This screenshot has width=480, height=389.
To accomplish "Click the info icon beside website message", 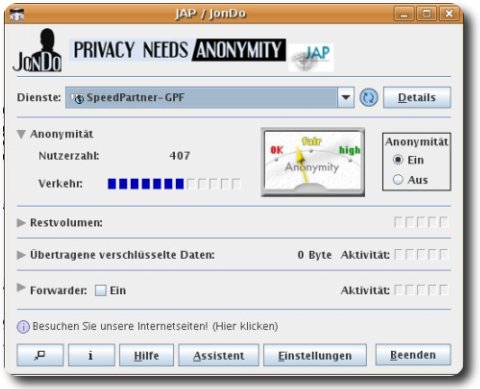I will click(23, 327).
